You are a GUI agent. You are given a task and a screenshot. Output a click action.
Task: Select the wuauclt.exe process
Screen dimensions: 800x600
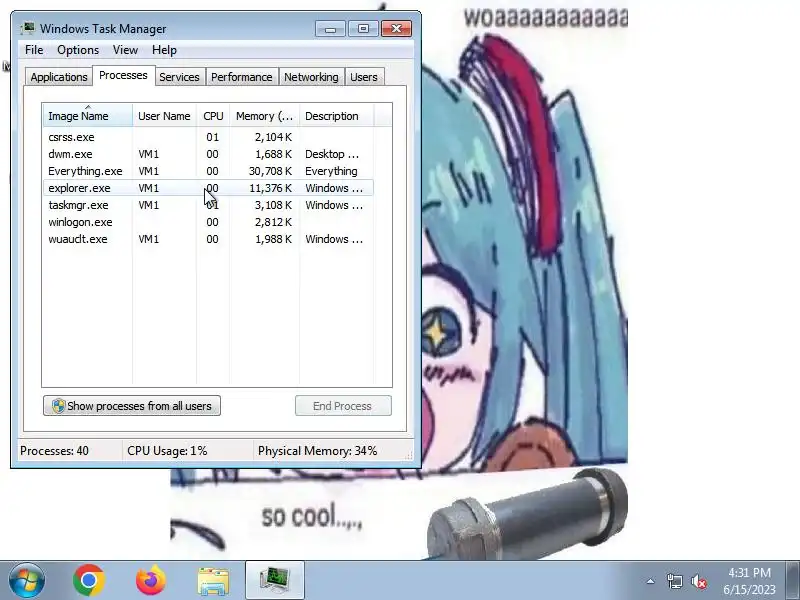[x=209, y=239]
